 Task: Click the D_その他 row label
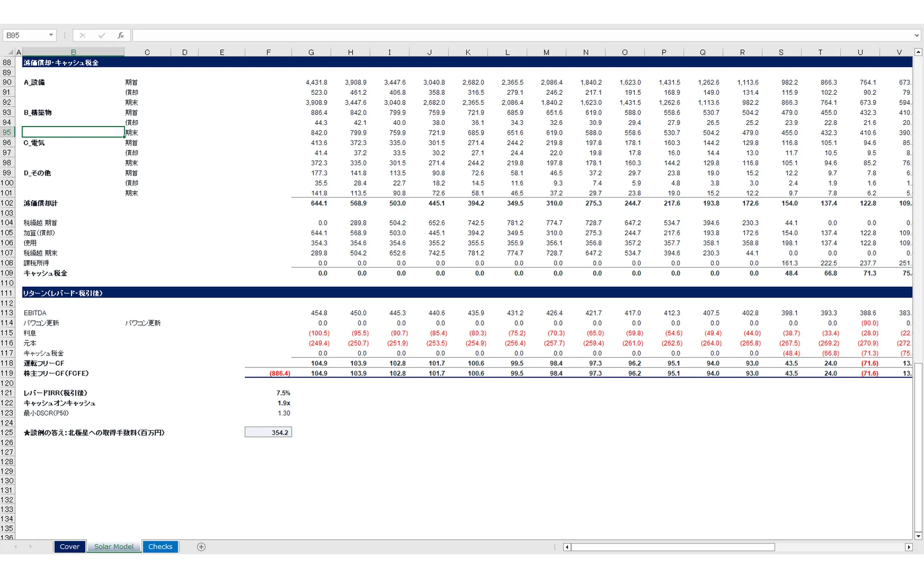[37, 173]
